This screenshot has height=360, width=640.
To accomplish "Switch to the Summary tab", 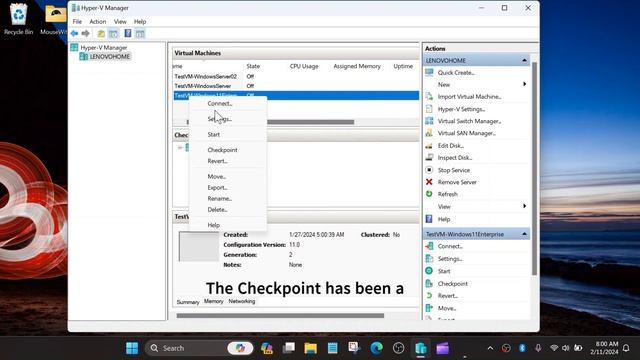I will [188, 302].
